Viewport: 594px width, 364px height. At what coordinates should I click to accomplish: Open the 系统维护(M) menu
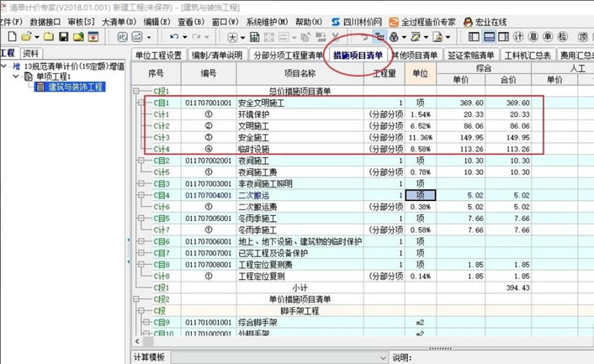[267, 22]
